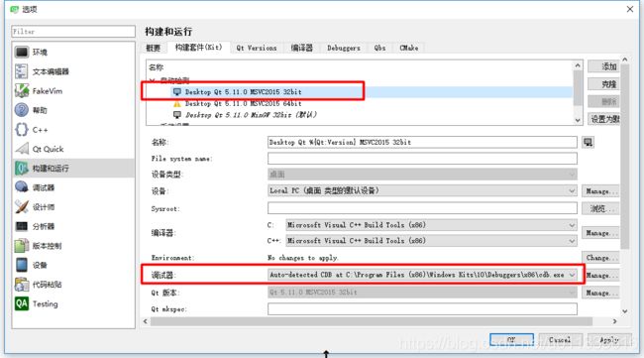Image resolution: width=644 pixels, height=358 pixels.
Task: Select the 代码粘贴 code pasting category
Action: click(x=73, y=285)
